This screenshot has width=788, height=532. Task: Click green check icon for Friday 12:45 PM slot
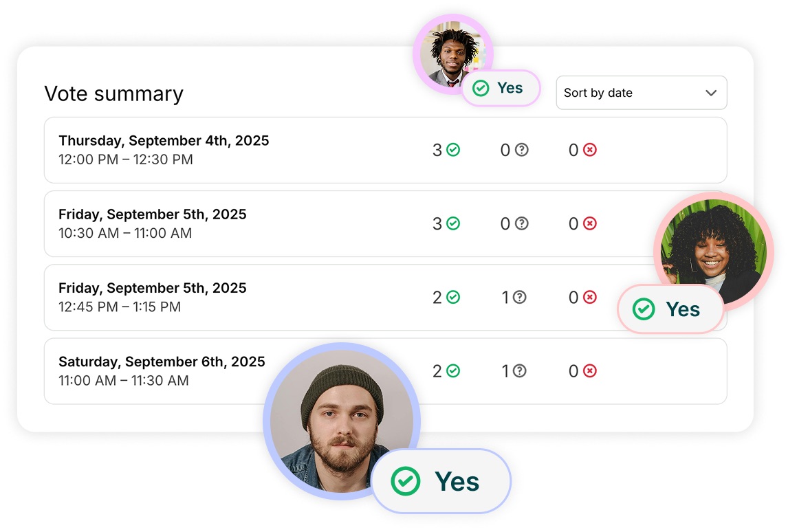click(x=453, y=297)
